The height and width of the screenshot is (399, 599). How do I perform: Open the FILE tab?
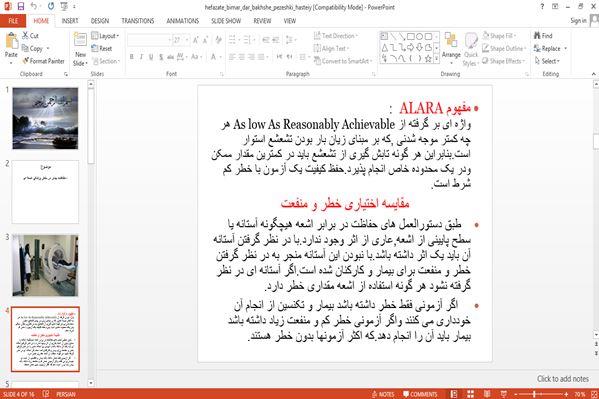[13, 21]
